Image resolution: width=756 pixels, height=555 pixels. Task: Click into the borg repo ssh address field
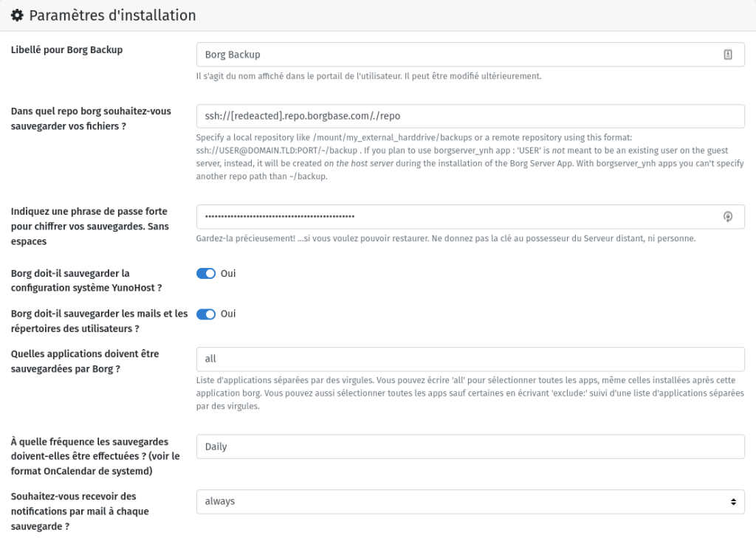click(x=470, y=116)
